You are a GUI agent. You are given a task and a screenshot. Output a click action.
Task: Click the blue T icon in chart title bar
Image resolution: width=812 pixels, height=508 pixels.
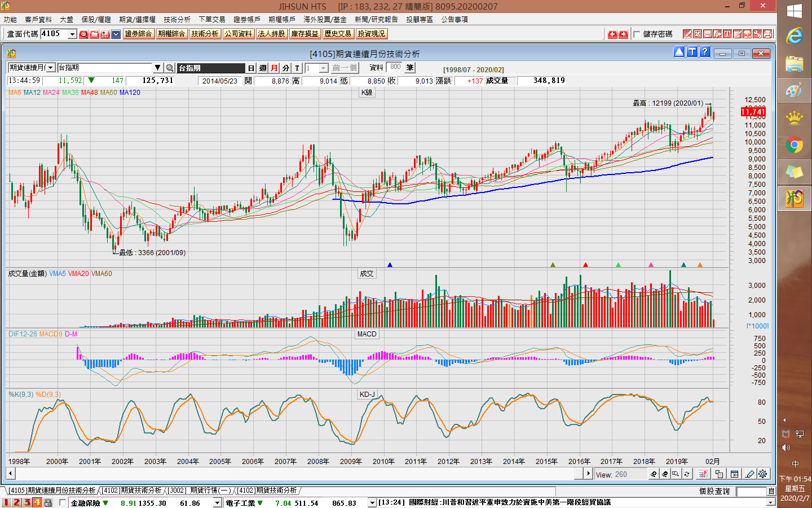click(x=692, y=52)
